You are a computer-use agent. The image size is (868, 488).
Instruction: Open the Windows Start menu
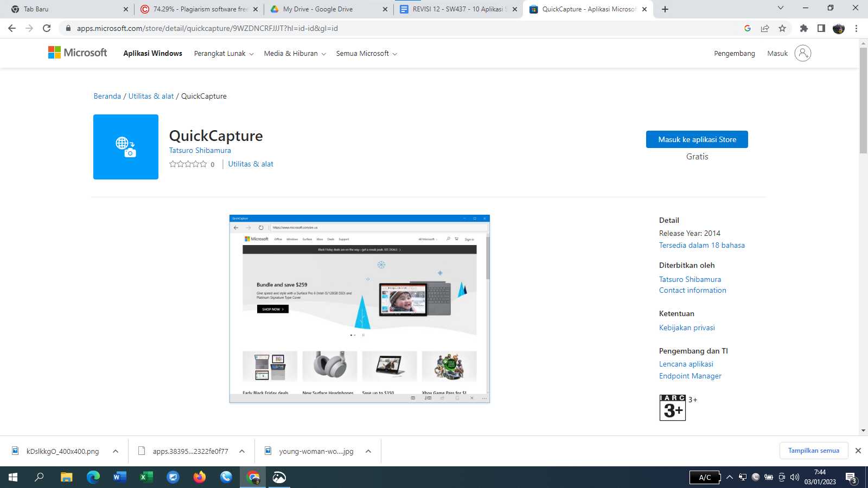click(13, 477)
